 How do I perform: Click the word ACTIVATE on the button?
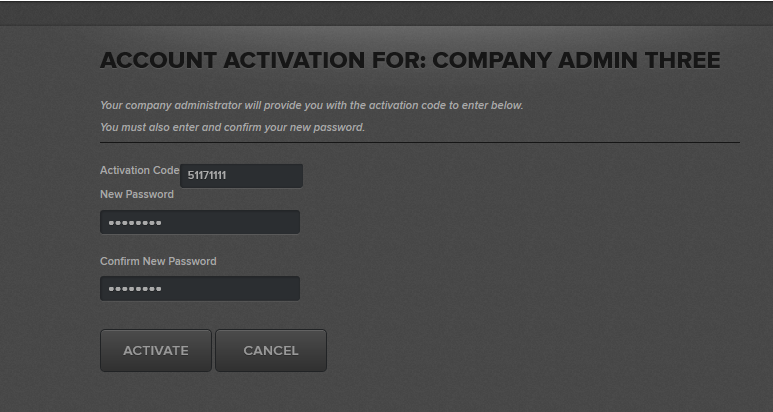pos(155,350)
